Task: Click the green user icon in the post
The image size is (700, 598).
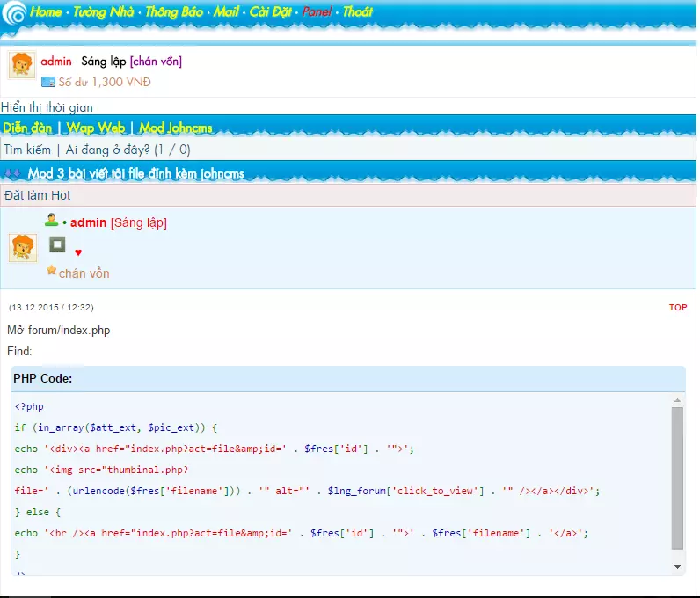Action: [51, 220]
